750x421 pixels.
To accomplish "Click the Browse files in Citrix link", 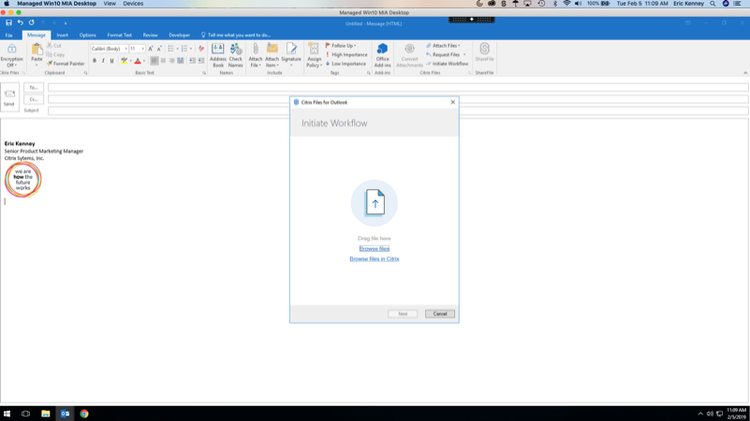I will pos(374,258).
